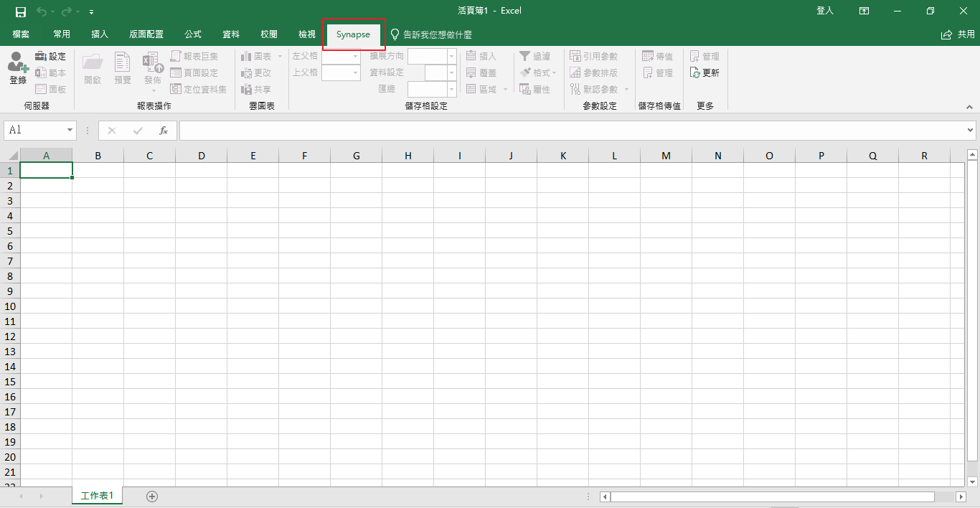Click the vertical scrollbar down arrow
The height and width of the screenshot is (508, 980).
972,481
